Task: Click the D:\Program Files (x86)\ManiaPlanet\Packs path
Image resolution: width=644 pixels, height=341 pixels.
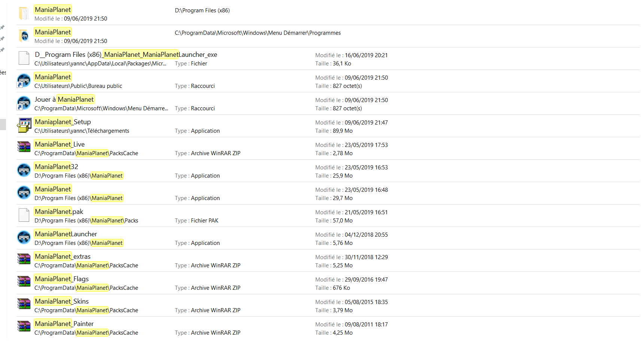Action: tap(86, 221)
